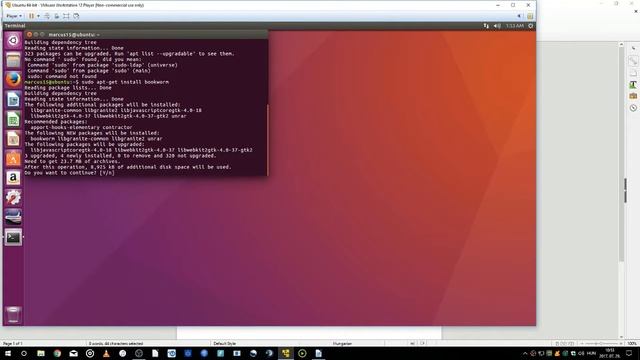The image size is (640, 360).
Task: Open the Player menu in VMware
Action: pos(14,16)
